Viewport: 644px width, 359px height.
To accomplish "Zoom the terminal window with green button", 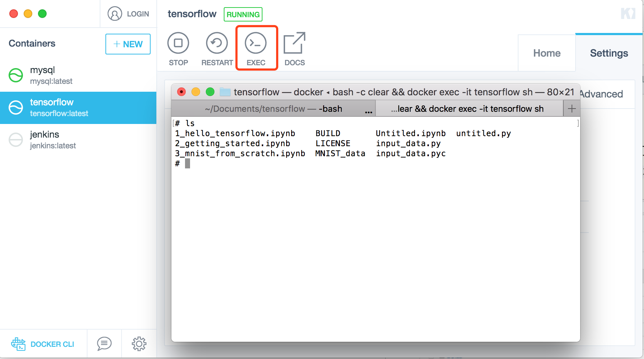I will pos(210,92).
